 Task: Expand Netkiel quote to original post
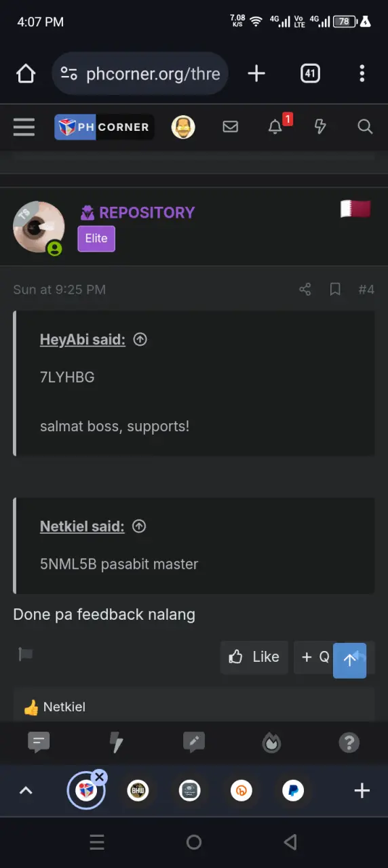tap(139, 526)
